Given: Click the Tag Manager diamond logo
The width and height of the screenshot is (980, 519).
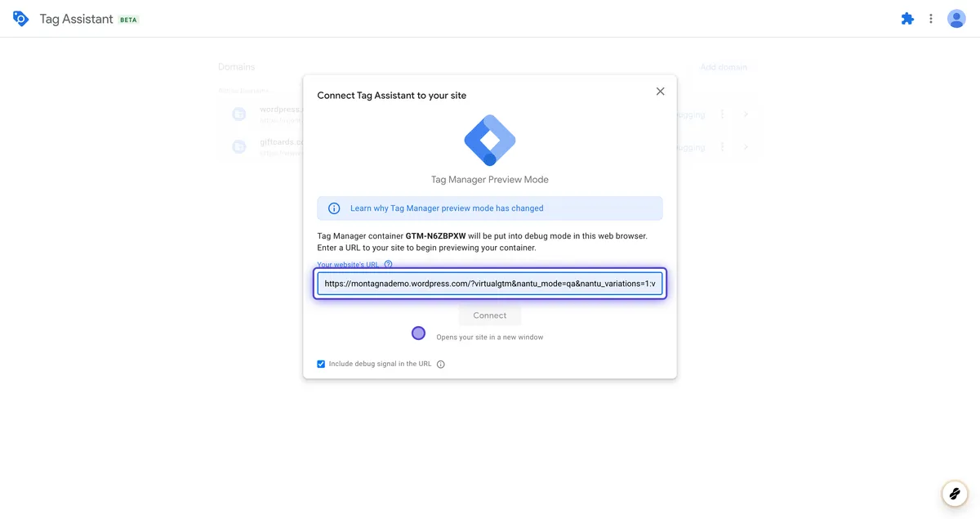Looking at the screenshot, I should 490,141.
